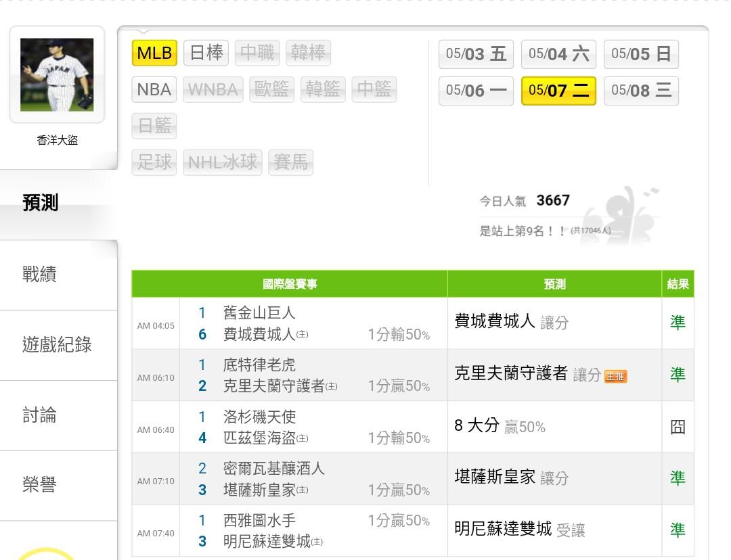Choose date 05/08 三

641,91
